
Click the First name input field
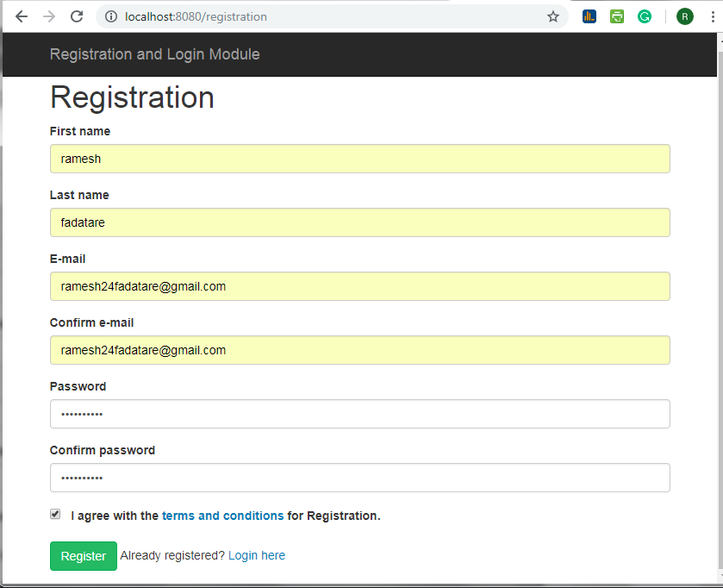pyautogui.click(x=359, y=159)
